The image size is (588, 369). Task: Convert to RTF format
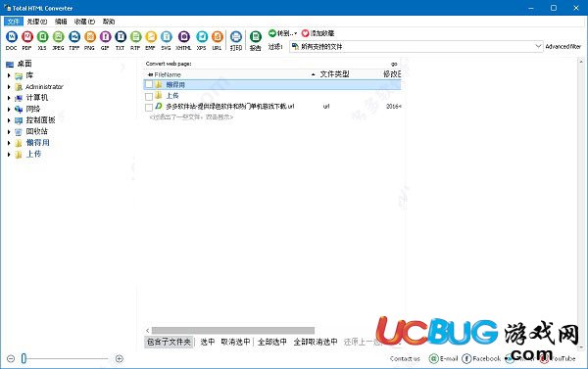[x=135, y=40]
